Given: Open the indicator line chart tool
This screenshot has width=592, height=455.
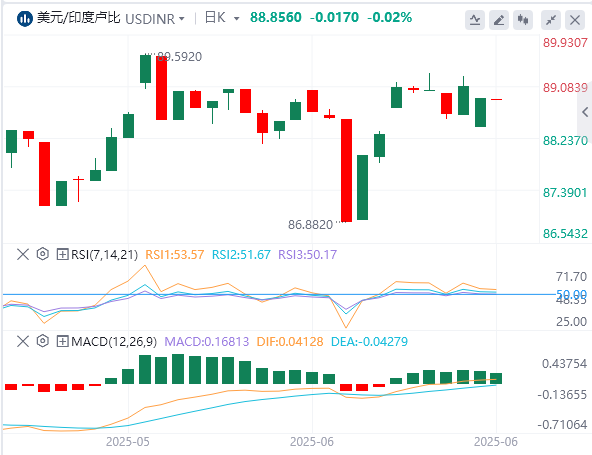Looking at the screenshot, I should coord(475,20).
